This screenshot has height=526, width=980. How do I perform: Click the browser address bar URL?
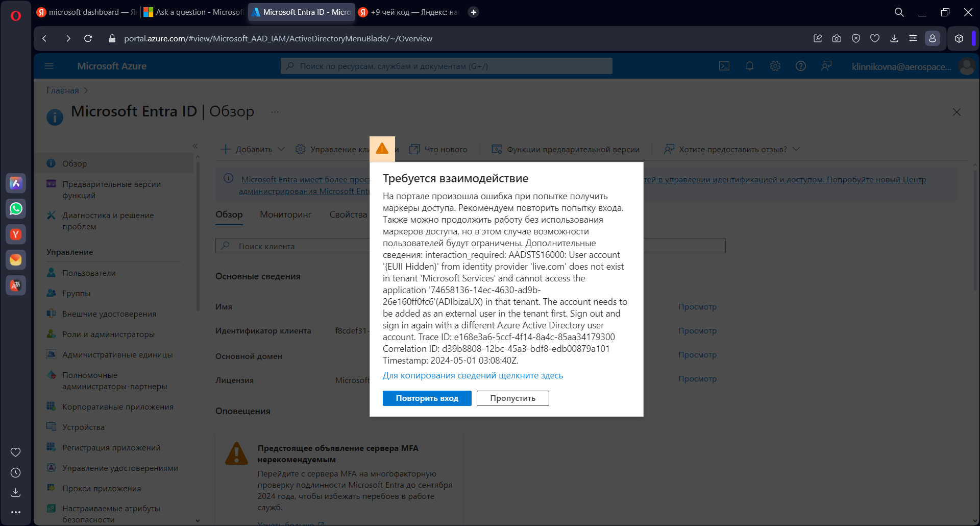278,38
